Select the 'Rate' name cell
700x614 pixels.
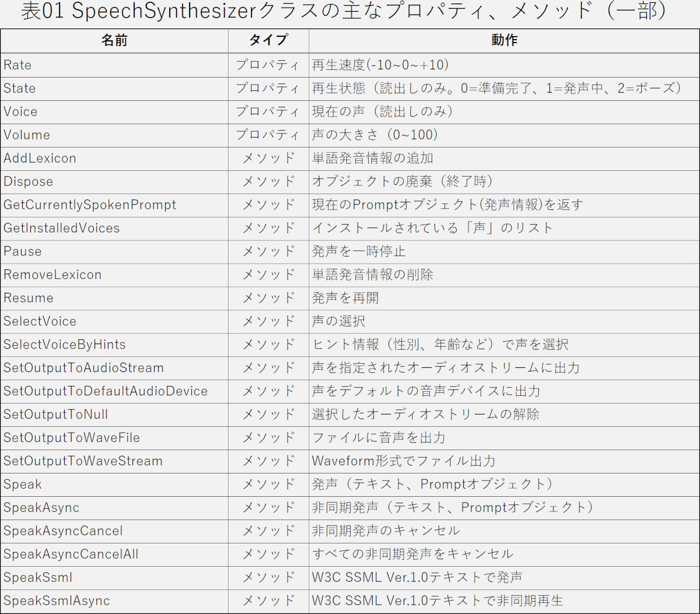point(114,65)
